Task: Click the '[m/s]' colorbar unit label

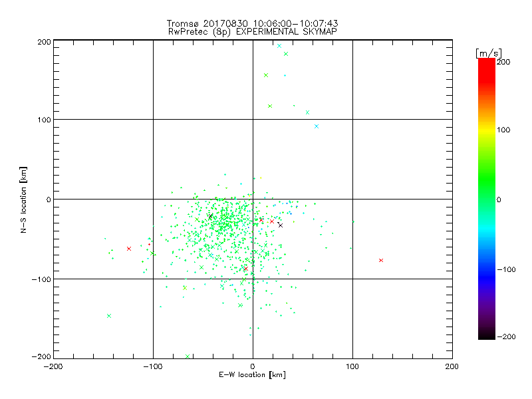Action: (489, 53)
